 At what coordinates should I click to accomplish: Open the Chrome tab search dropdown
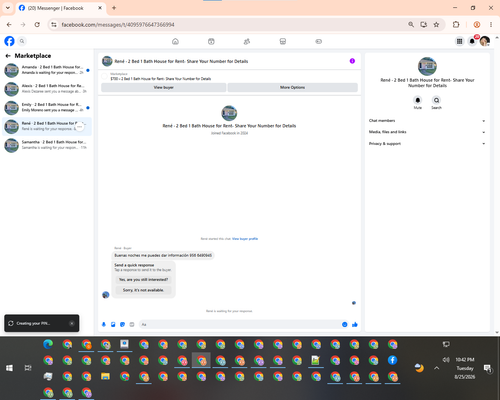click(8, 8)
